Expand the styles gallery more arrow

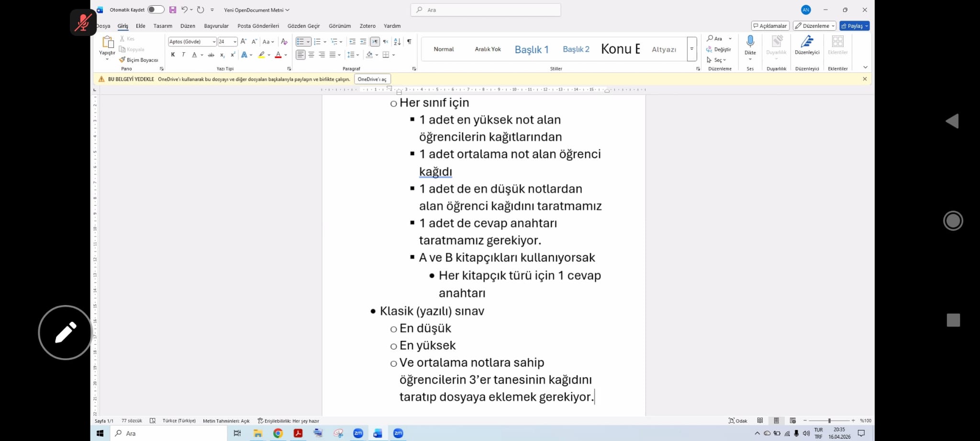pos(691,49)
